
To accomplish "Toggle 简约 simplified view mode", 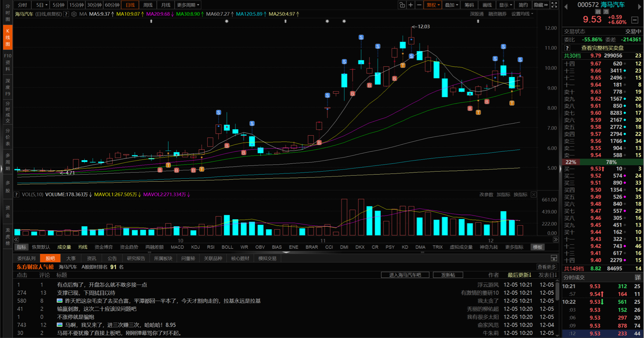I will tap(523, 5).
